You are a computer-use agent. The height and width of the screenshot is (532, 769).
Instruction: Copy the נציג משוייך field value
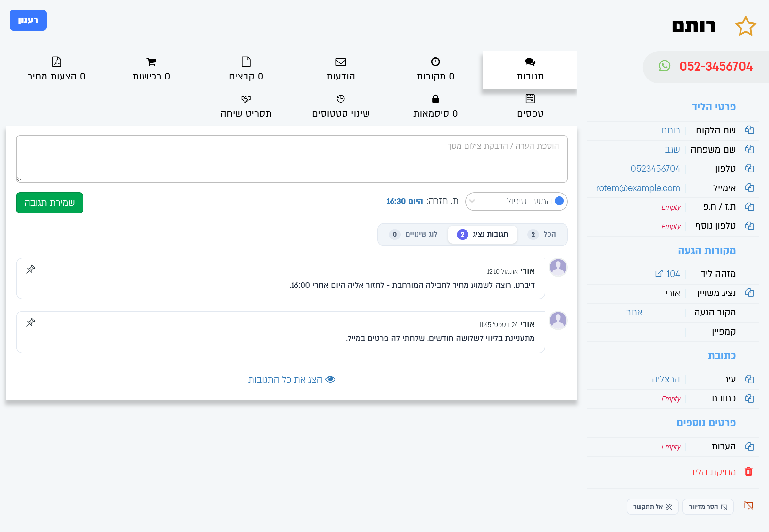749,293
